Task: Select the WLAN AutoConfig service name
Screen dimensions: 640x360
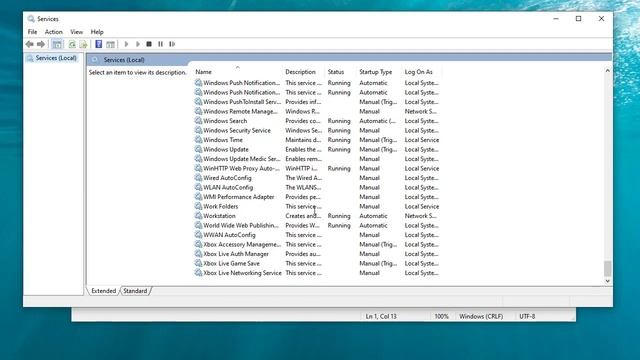Action: pos(228,187)
